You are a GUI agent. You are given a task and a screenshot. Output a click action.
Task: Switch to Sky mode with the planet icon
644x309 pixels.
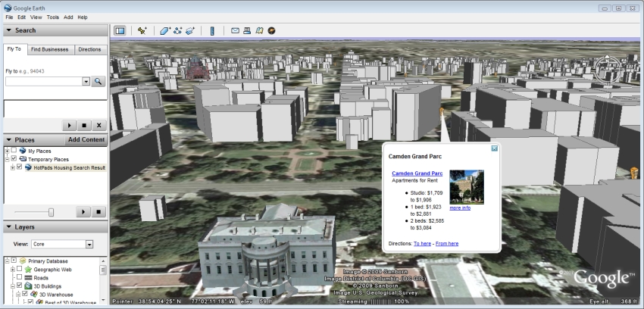(271, 30)
